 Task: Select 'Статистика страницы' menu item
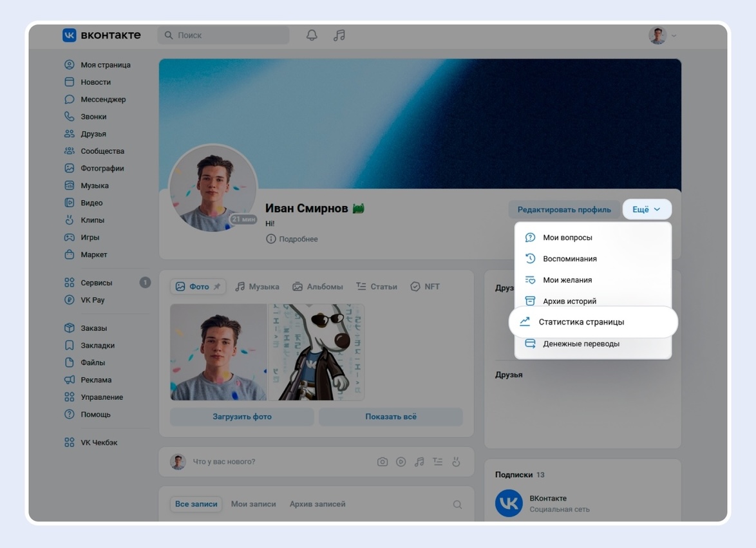click(x=581, y=322)
